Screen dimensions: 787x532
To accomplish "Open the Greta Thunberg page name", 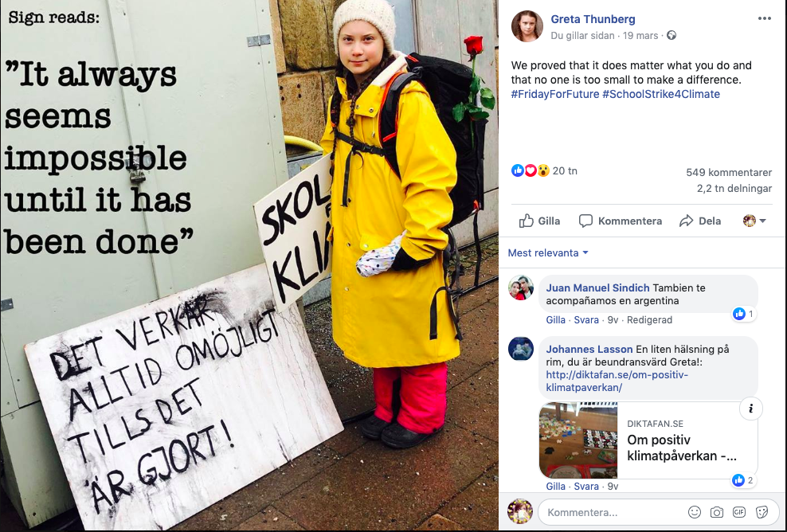I will 593,19.
